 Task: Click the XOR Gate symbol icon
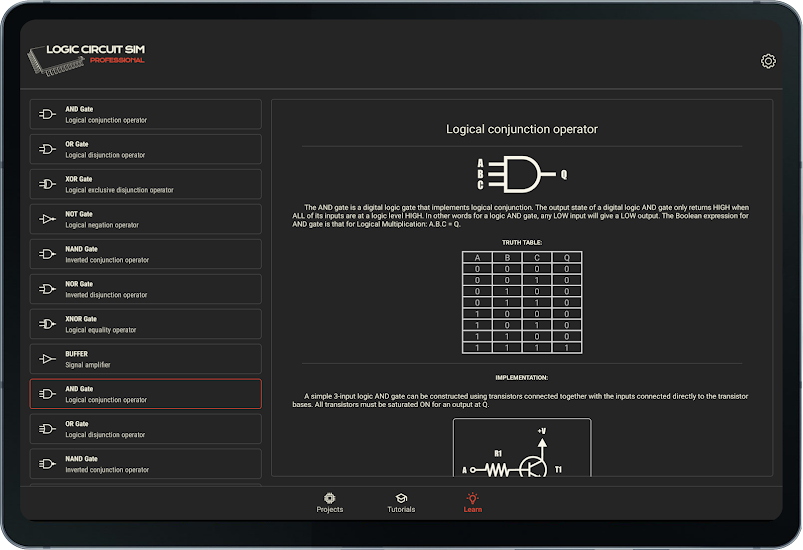pyautogui.click(x=47, y=184)
